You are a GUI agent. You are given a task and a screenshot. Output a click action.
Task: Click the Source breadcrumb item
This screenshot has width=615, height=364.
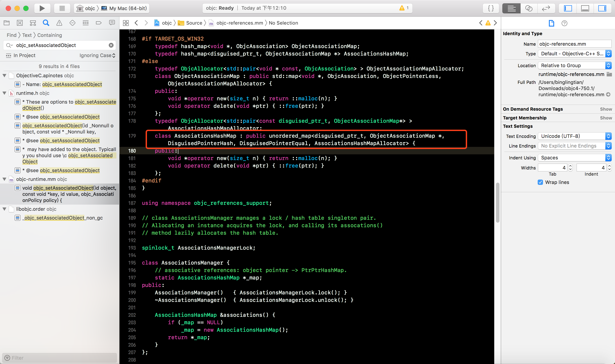pyautogui.click(x=194, y=23)
